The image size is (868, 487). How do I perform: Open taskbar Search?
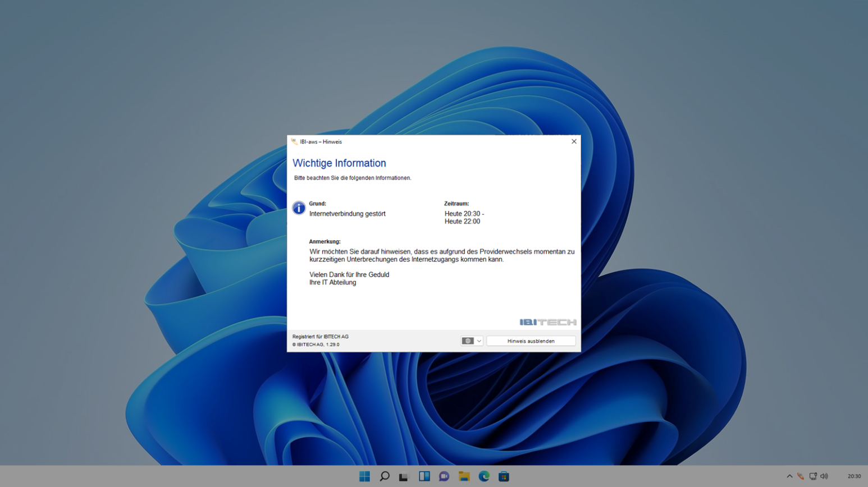[385, 476]
